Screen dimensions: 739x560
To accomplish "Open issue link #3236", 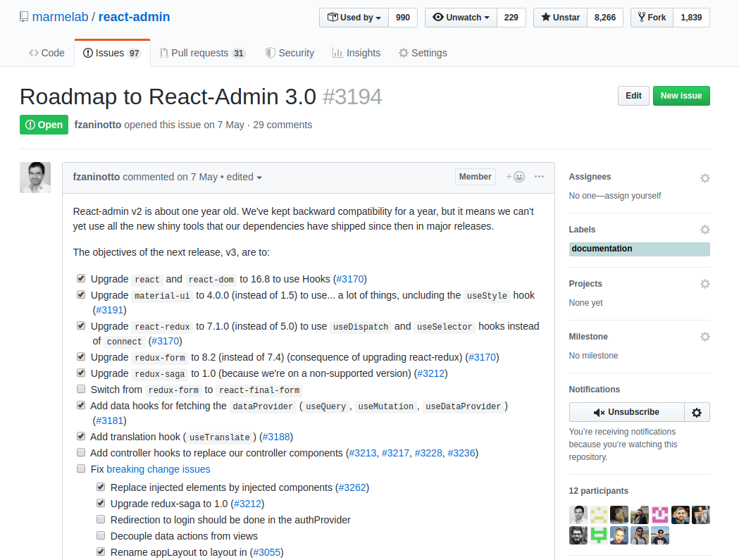I will point(461,453).
